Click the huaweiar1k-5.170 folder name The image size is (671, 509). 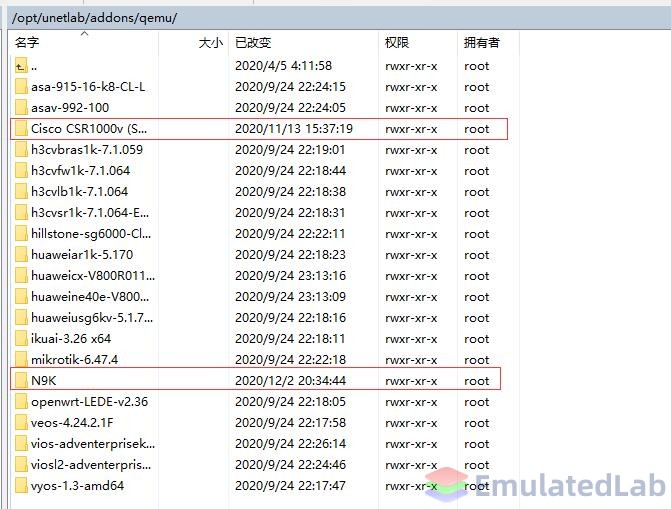pyautogui.click(x=82, y=255)
